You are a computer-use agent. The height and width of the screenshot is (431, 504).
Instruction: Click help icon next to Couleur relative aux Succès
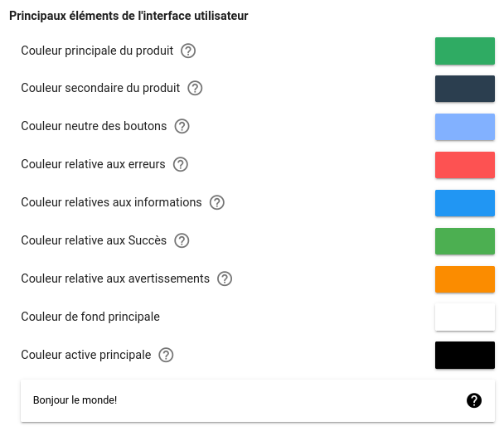click(182, 240)
